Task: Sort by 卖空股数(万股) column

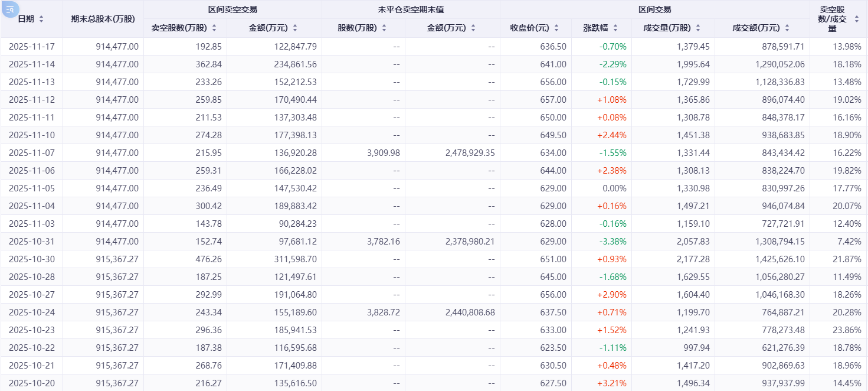Action: tap(214, 28)
